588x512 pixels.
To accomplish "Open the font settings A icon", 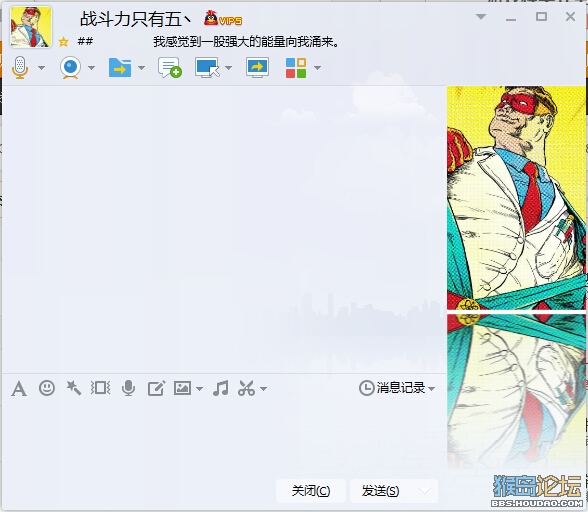I will (19, 388).
